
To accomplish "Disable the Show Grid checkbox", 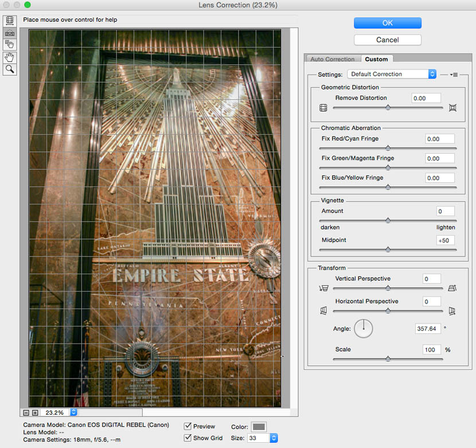I will coord(188,438).
